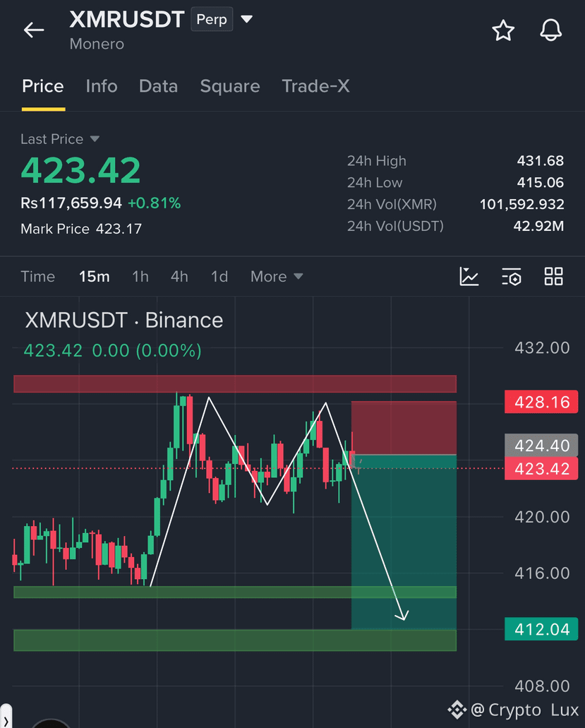The image size is (585, 728).
Task: Switch to the Trade-X tab
Action: [x=315, y=86]
